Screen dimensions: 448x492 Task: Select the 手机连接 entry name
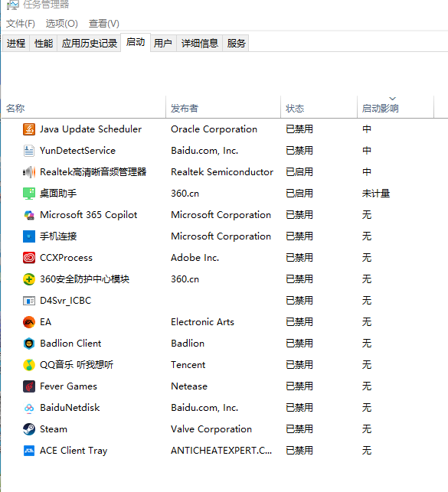coord(58,236)
